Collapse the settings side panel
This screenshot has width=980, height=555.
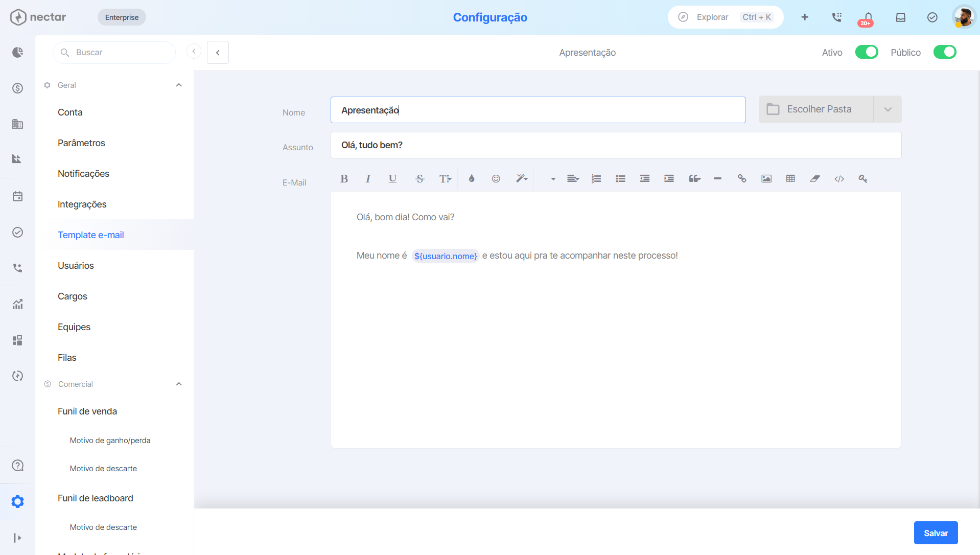pyautogui.click(x=194, y=51)
